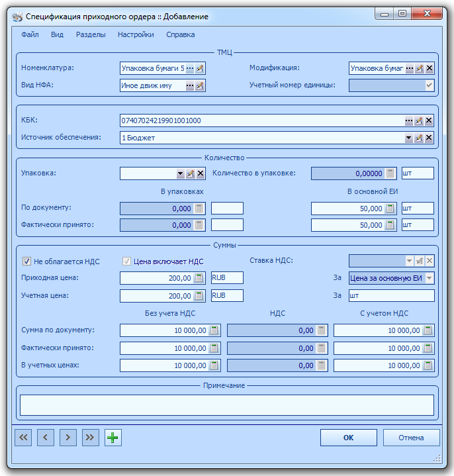Clear Источник обеспечения with the X icon

pos(428,138)
